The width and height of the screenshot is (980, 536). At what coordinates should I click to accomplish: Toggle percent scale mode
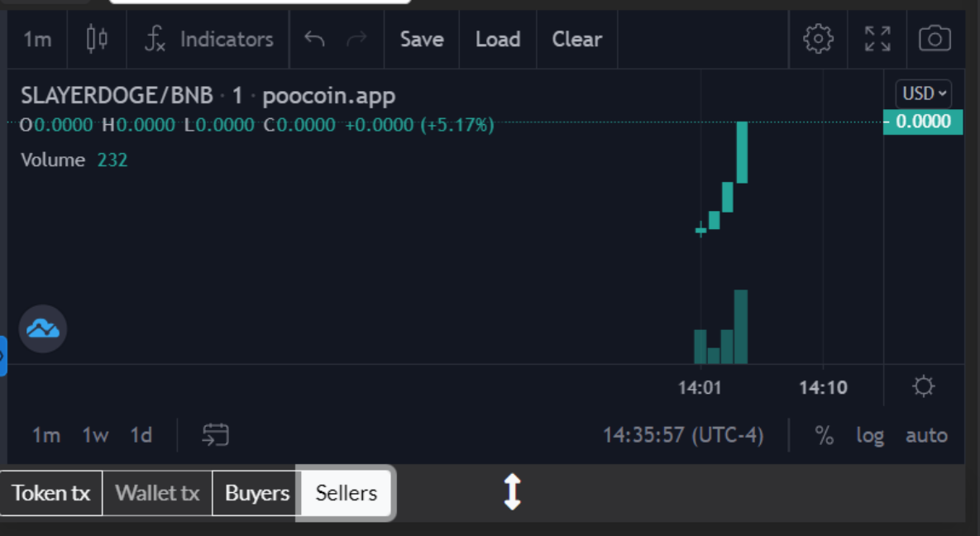pos(824,436)
